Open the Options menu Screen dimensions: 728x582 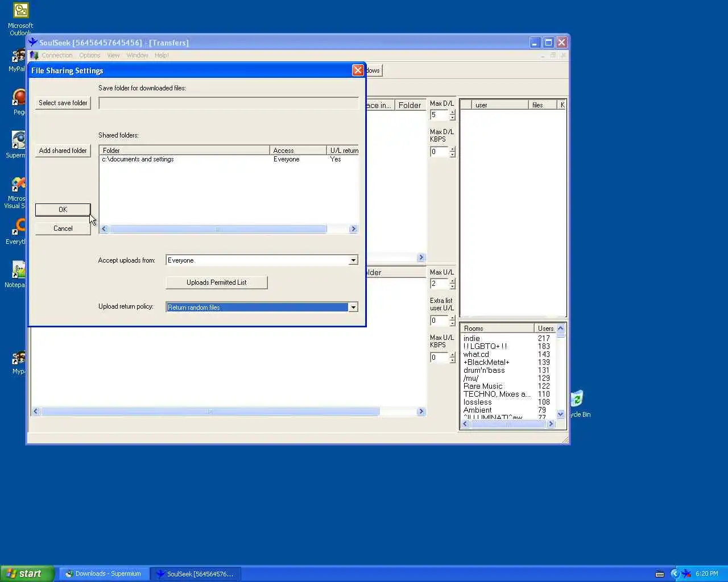coord(90,55)
